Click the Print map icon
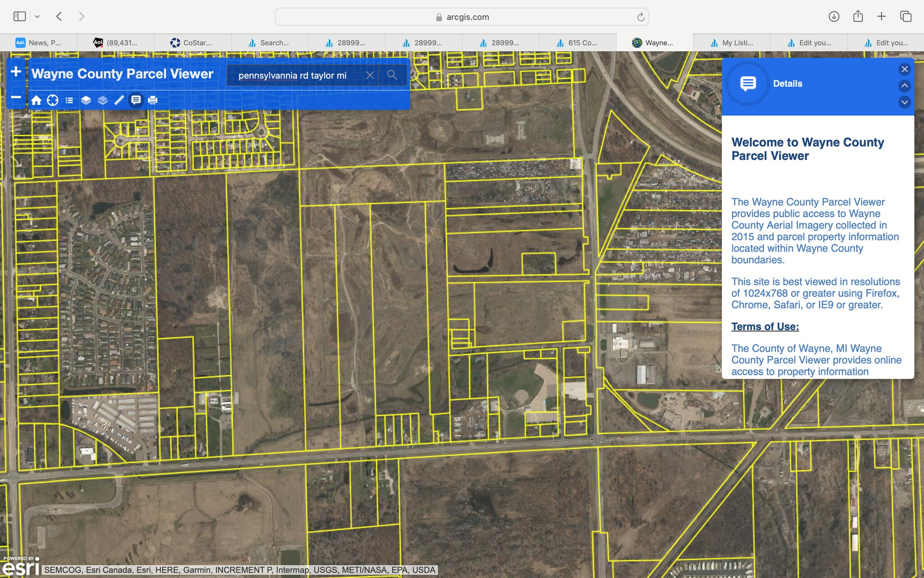 click(x=152, y=100)
